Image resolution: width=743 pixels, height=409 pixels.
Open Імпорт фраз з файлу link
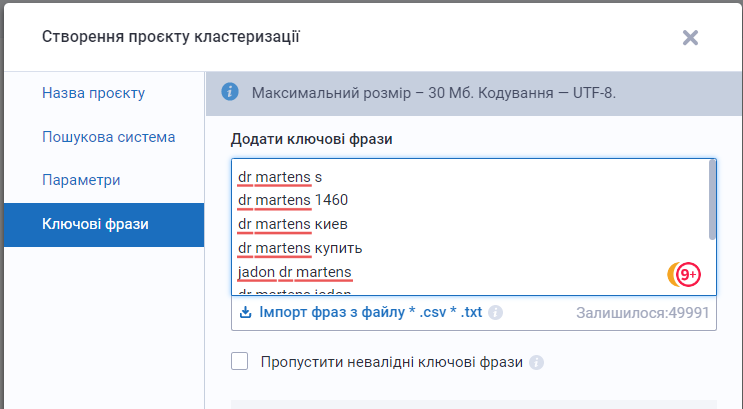(x=370, y=312)
